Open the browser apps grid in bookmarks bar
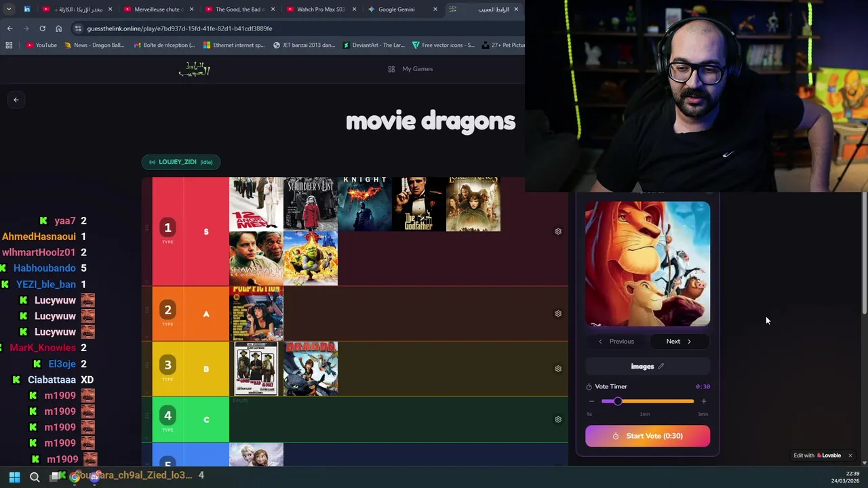868x488 pixels. coord(9,45)
